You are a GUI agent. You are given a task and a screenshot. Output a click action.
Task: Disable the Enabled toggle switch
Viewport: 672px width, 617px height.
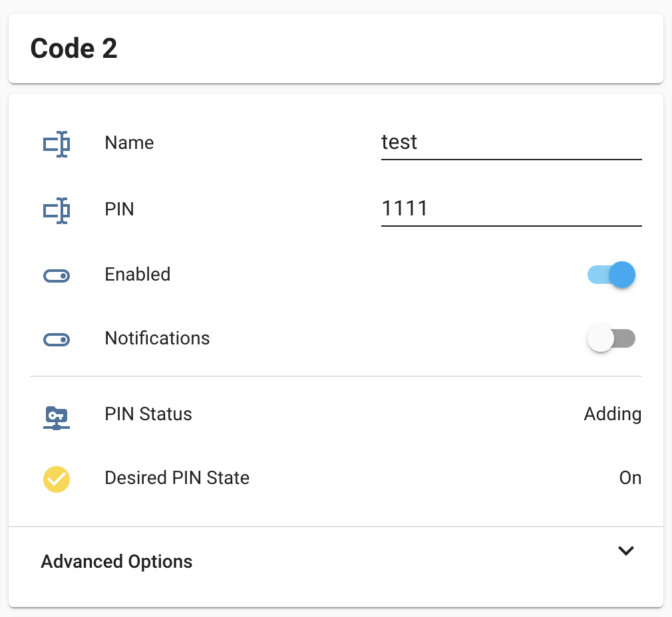[x=611, y=275]
